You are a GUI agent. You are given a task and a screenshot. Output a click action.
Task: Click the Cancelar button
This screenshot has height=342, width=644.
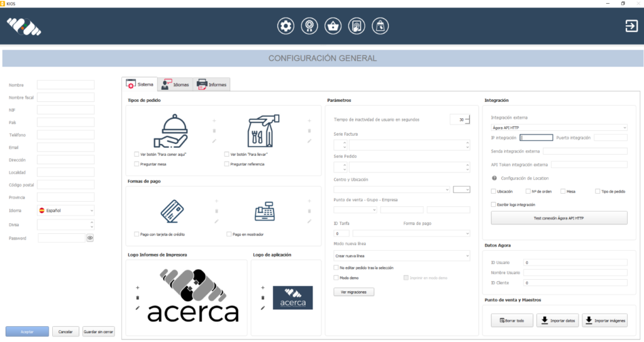[x=65, y=332]
